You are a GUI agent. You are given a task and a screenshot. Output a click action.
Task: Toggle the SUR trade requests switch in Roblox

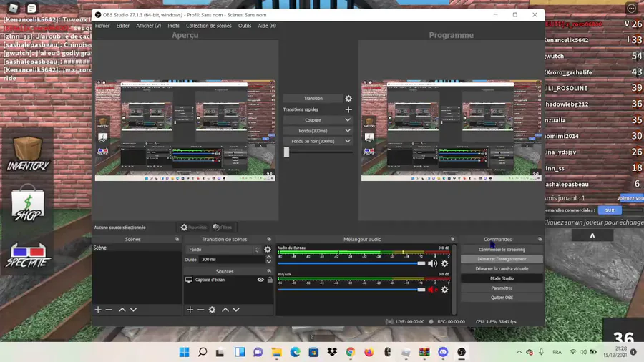[610, 210]
